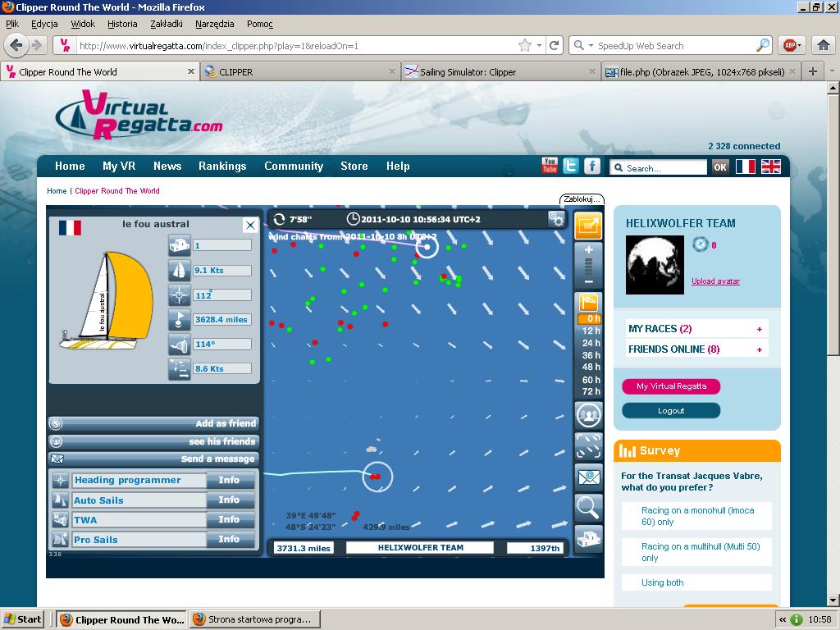
Task: Expand the MY RACES section
Action: 760,329
